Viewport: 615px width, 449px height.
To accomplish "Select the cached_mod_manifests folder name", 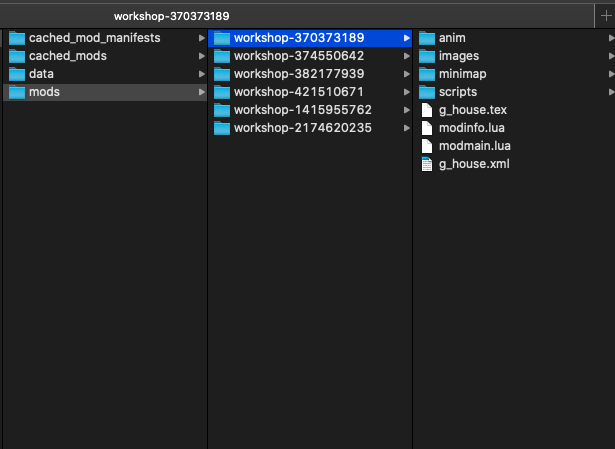I will pos(95,38).
